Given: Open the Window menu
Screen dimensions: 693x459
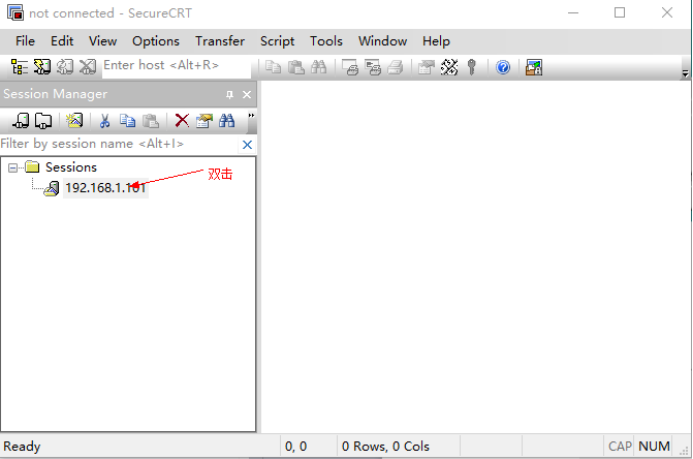Looking at the screenshot, I should click(382, 41).
